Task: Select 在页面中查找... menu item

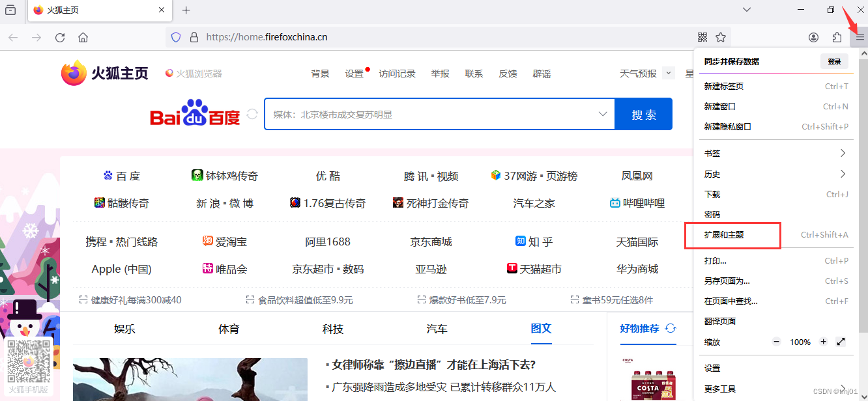Action: pos(775,301)
